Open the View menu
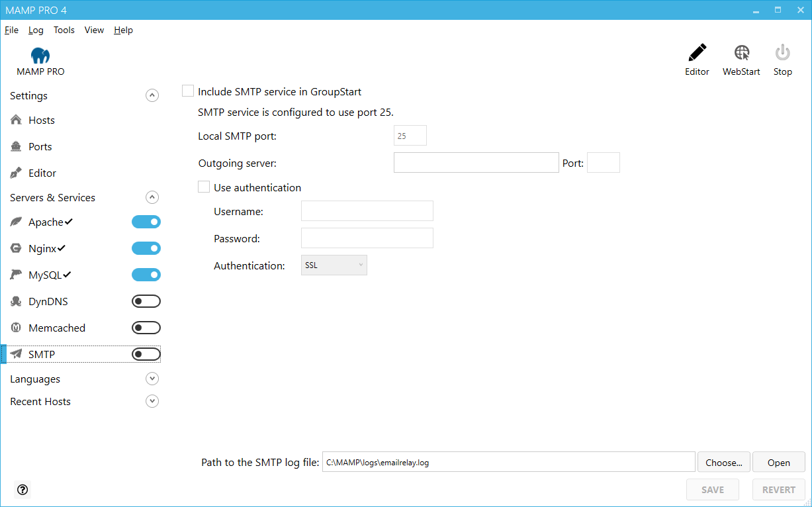Image resolution: width=812 pixels, height=507 pixels. (94, 30)
